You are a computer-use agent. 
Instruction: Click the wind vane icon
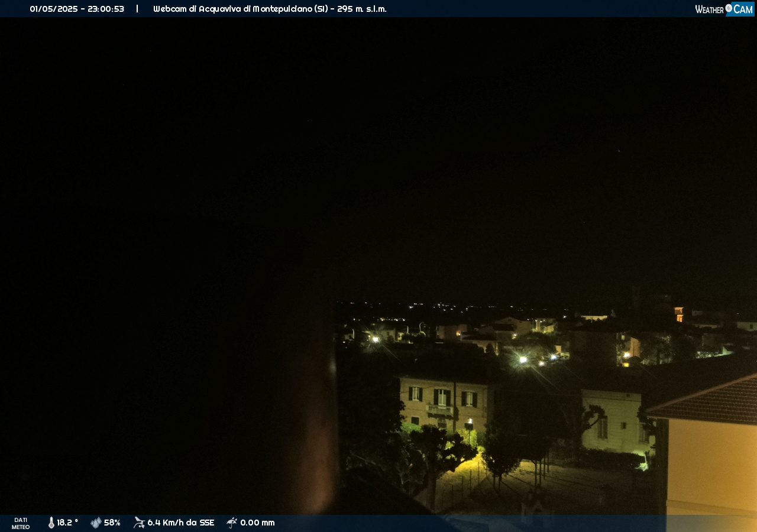139,523
